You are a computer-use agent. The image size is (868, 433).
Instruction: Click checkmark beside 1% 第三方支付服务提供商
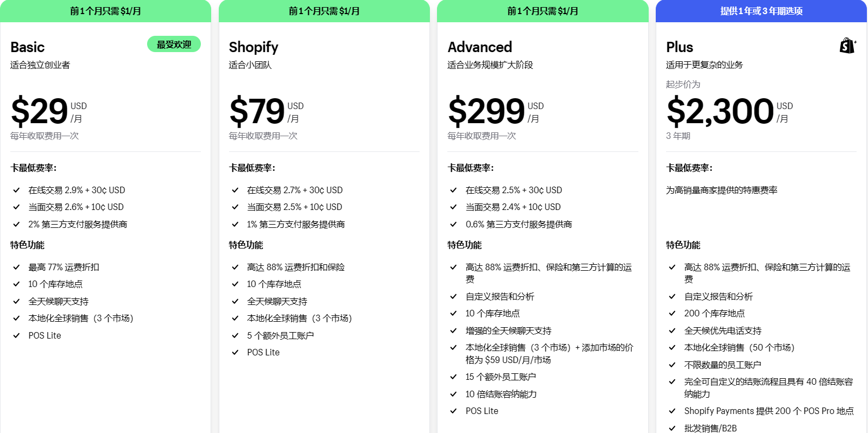(x=235, y=224)
